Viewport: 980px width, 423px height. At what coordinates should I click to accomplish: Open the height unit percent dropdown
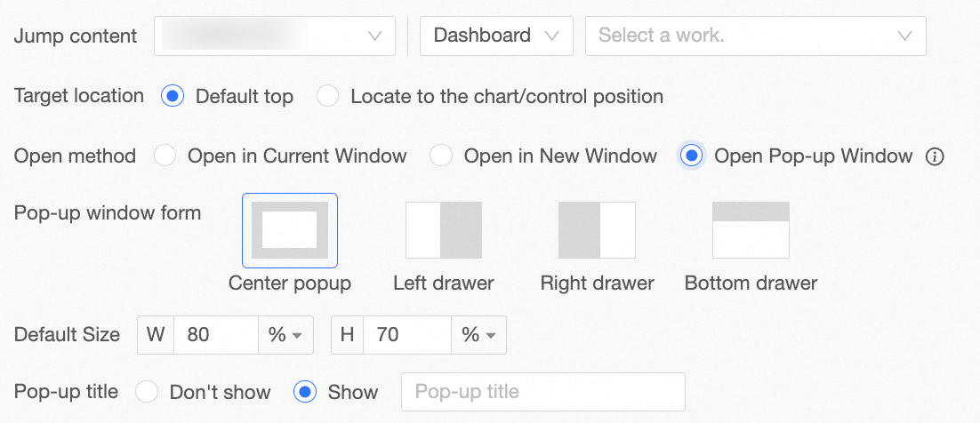pos(478,335)
